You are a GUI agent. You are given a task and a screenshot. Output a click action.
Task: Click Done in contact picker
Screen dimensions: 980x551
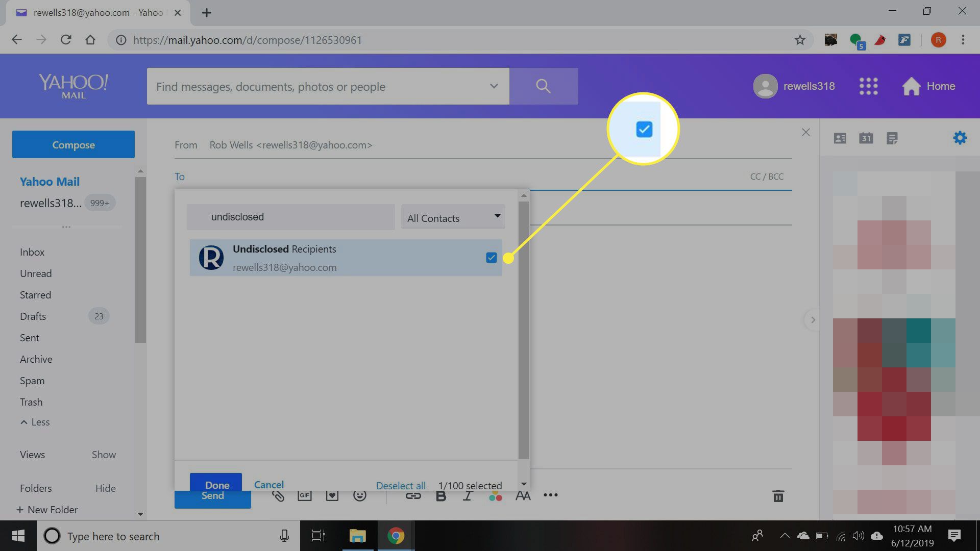[x=216, y=482]
